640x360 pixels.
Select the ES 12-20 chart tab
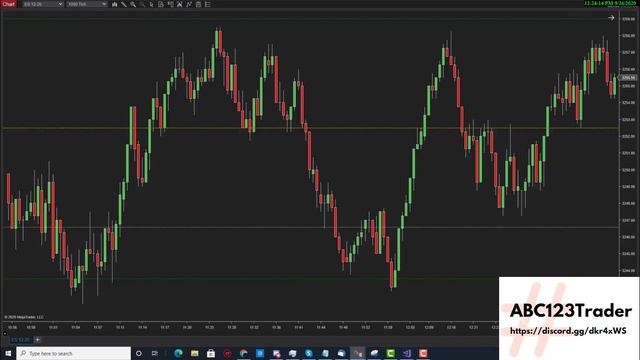pyautogui.click(x=20, y=340)
